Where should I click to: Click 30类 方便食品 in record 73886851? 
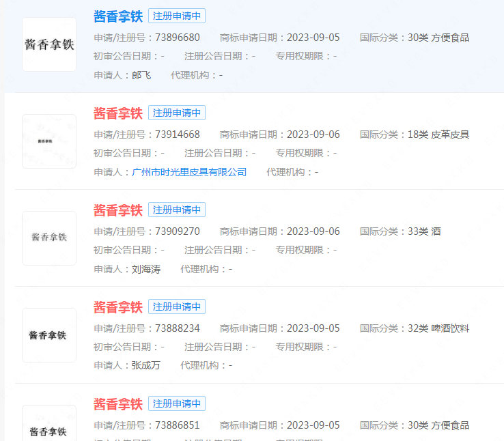[x=438, y=425]
